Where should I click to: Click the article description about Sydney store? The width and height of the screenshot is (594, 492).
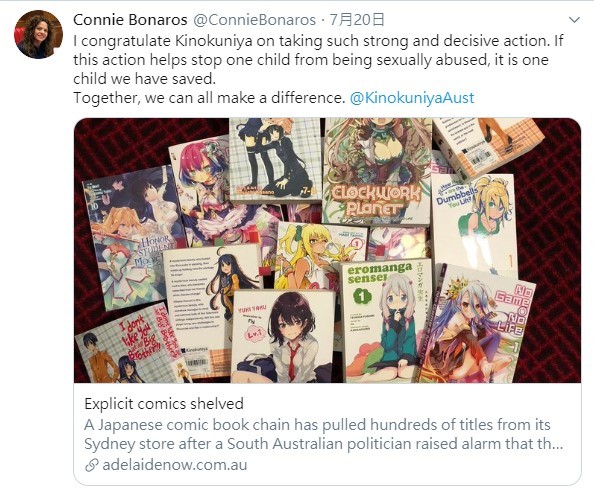(324, 434)
